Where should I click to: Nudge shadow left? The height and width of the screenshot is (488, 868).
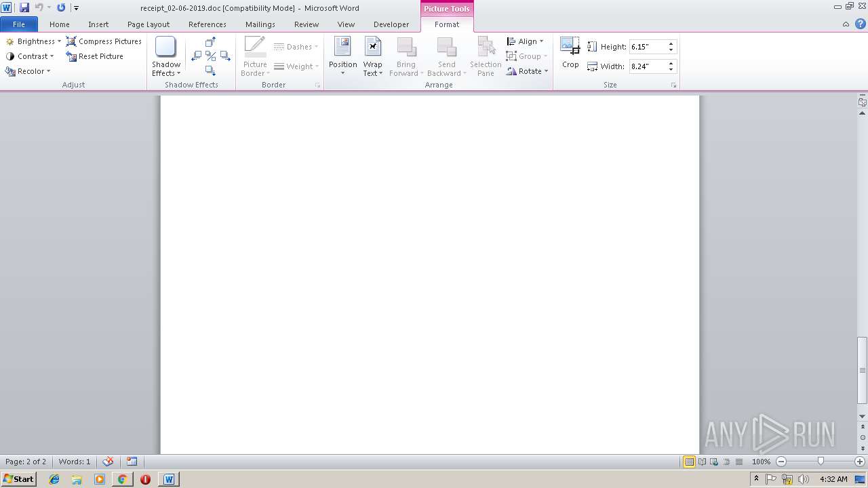coord(197,56)
